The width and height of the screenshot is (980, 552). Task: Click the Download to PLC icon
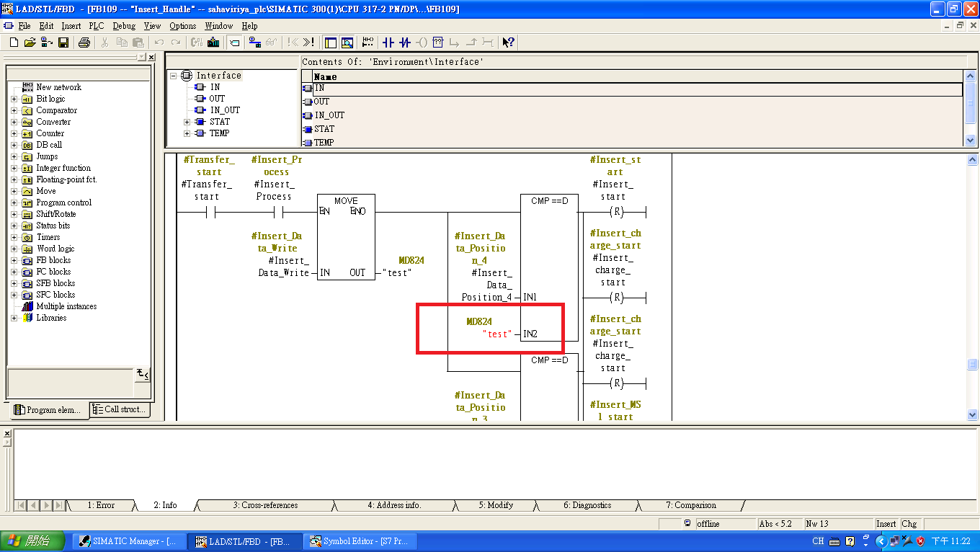(x=213, y=43)
